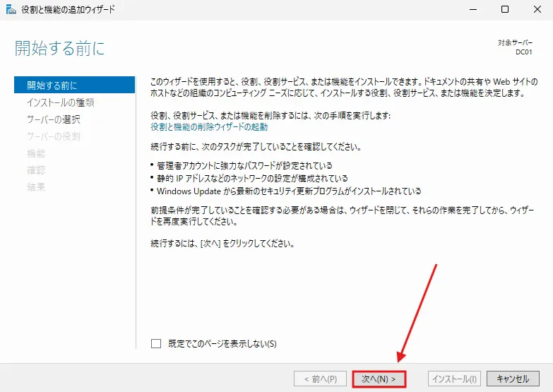Select サーバーの役割 step in sidebar
The image size is (553, 392).
[54, 136]
